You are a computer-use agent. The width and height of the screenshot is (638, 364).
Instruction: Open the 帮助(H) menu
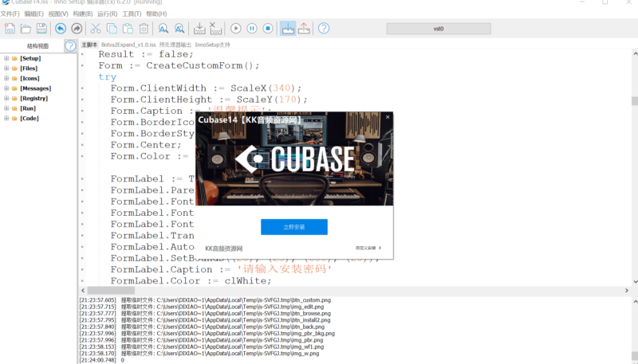point(156,14)
